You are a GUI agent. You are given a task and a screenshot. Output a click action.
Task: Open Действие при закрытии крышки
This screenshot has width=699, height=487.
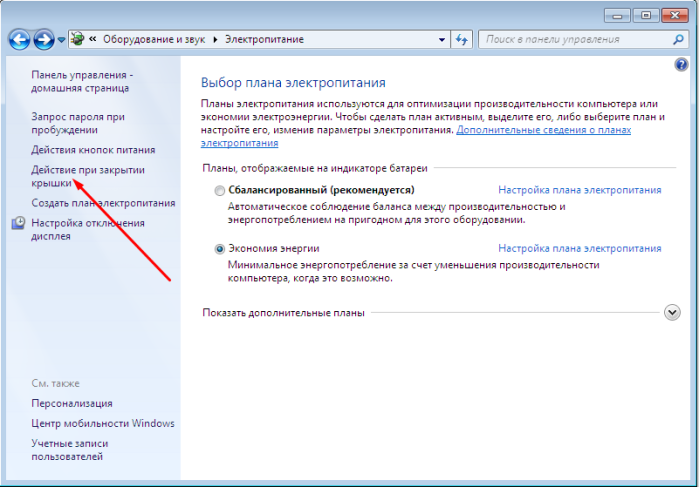point(88,176)
